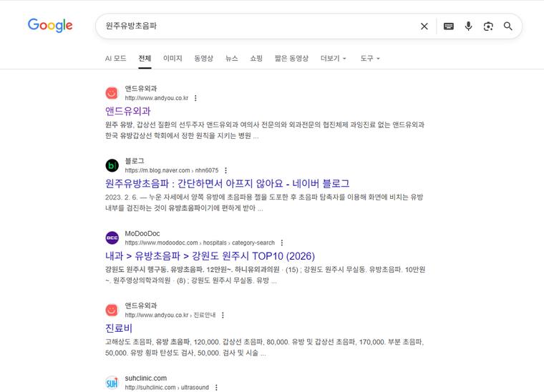
Task: Click the snippet dated 2023. 2. 6.
Action: [x=264, y=202]
